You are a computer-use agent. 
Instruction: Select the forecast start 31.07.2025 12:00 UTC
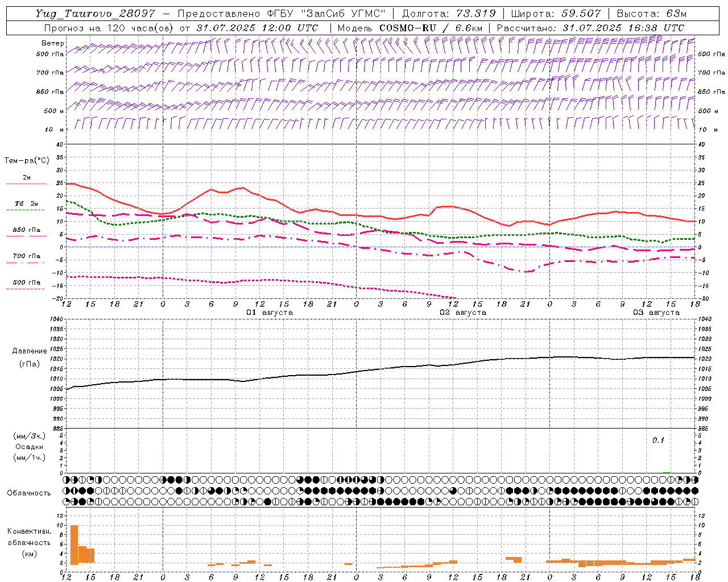[257, 27]
